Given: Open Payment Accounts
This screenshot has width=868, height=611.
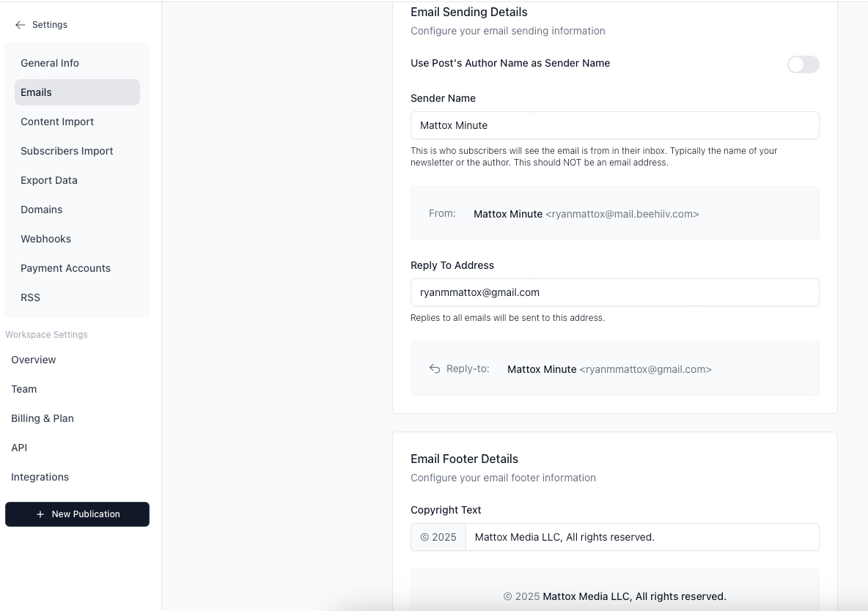Looking at the screenshot, I should click(x=65, y=268).
